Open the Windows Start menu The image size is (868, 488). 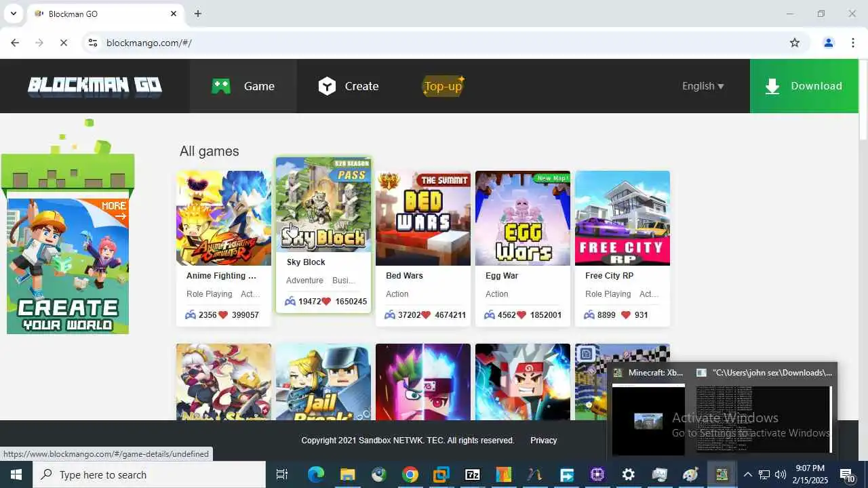point(16,474)
